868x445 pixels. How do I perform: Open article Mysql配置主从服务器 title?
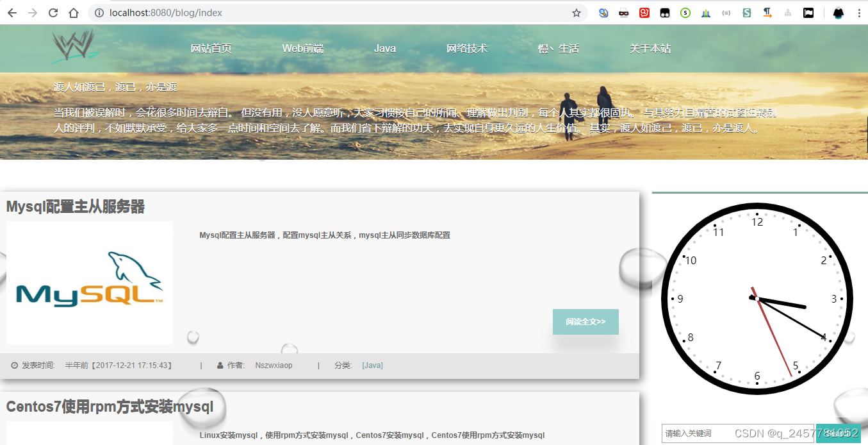76,206
